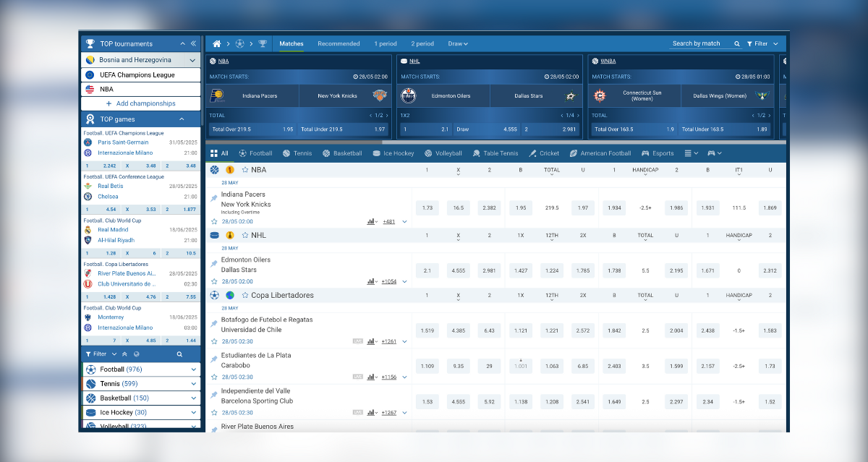Open the top-right Filter dropdown

(762, 43)
